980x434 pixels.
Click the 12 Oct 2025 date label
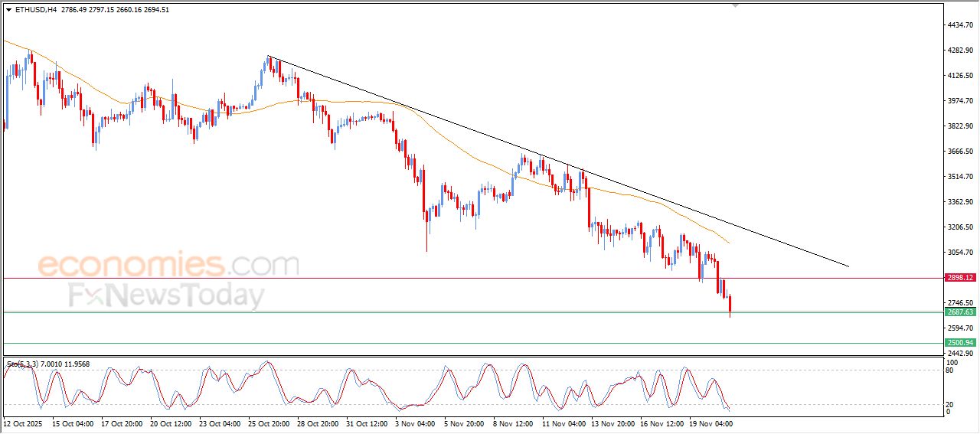pos(21,423)
